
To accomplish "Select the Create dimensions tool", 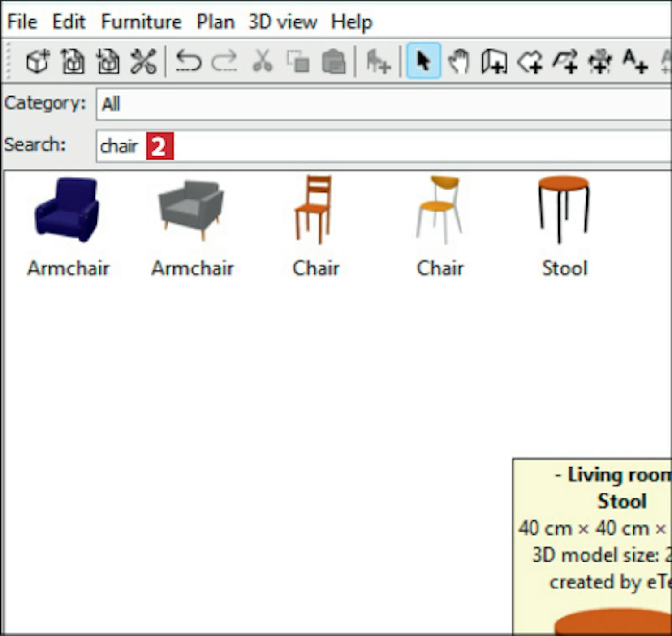I will [600, 61].
